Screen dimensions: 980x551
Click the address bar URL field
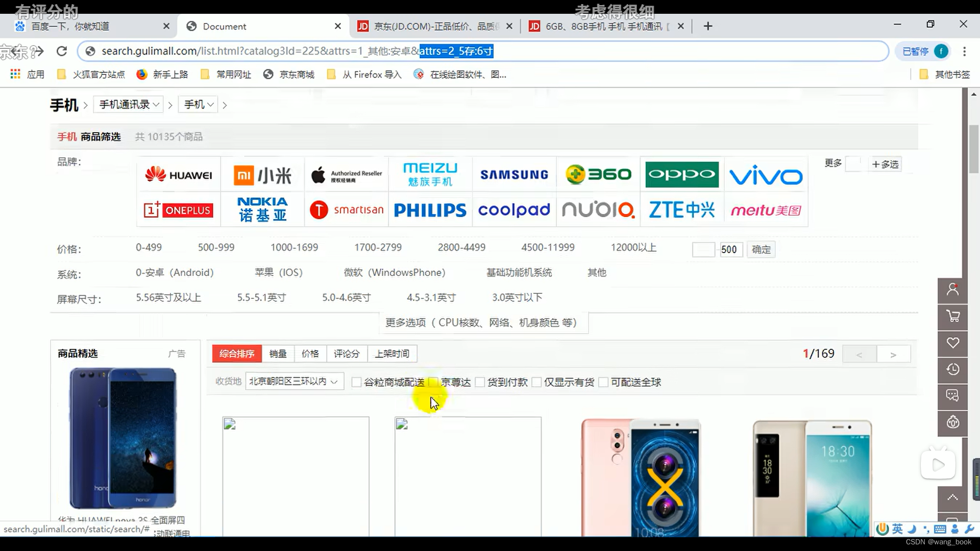tap(482, 51)
